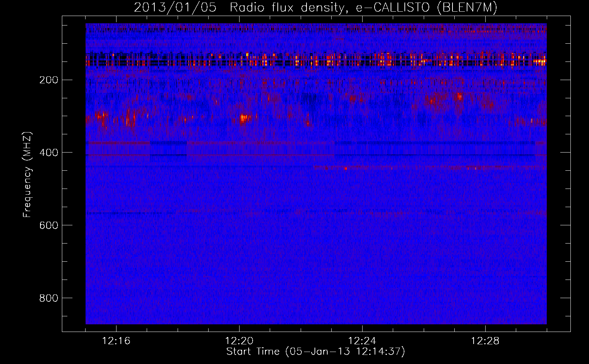This screenshot has width=589, height=364.
Task: Click the 12:16 time tick label
Action: [x=116, y=341]
